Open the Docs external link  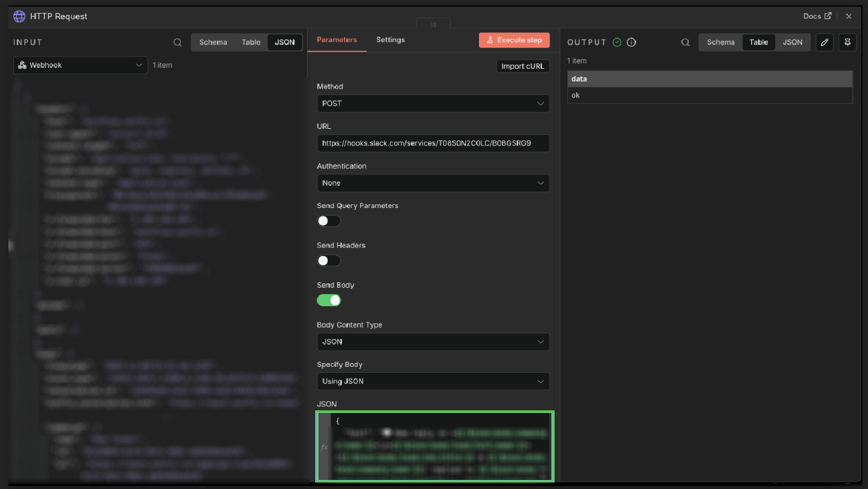pyautogui.click(x=817, y=16)
